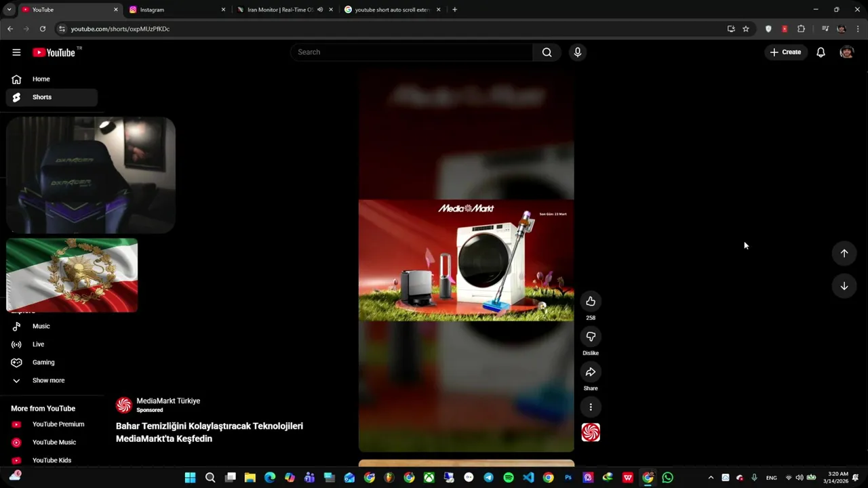Mute the Iran Monitor tab audio icon
The width and height of the screenshot is (868, 488).
320,9
